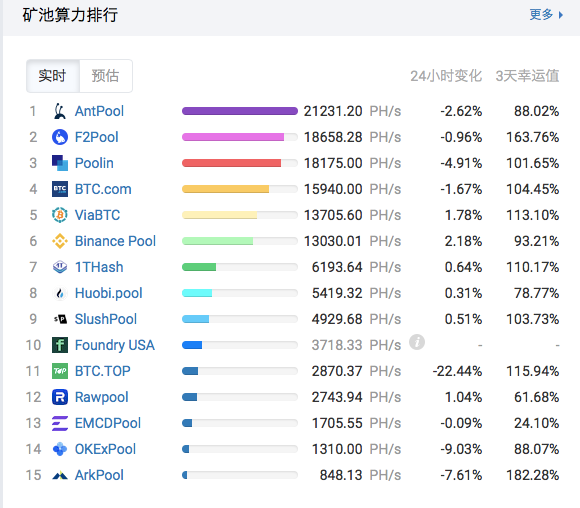Click the OKExPool logo icon
The image size is (580, 508).
[x=60, y=449]
